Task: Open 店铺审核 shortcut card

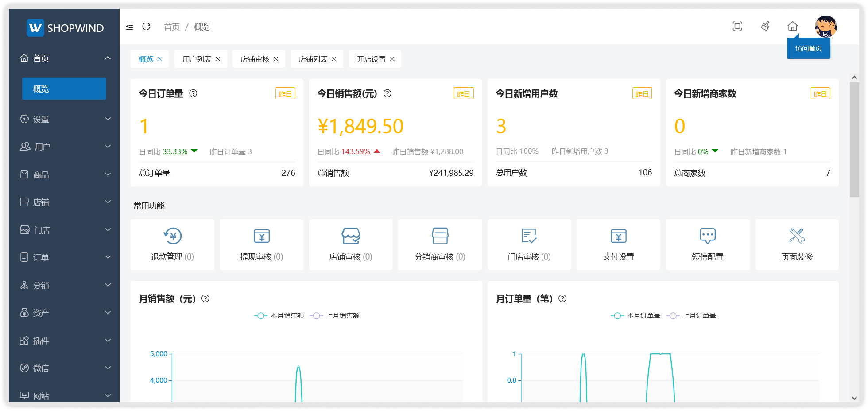Action: tap(351, 244)
